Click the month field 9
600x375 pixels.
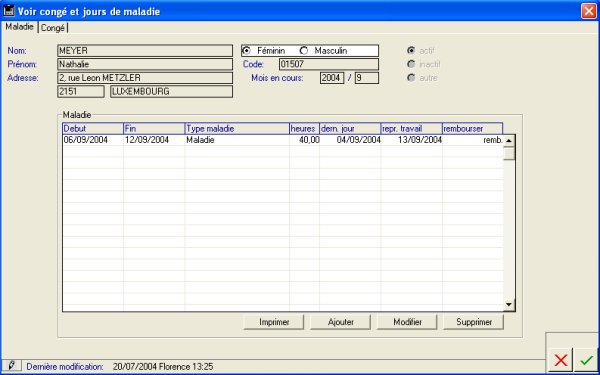[x=367, y=78]
